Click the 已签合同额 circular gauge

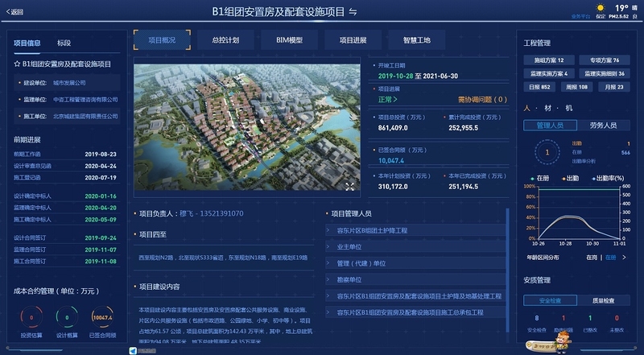coord(102,317)
